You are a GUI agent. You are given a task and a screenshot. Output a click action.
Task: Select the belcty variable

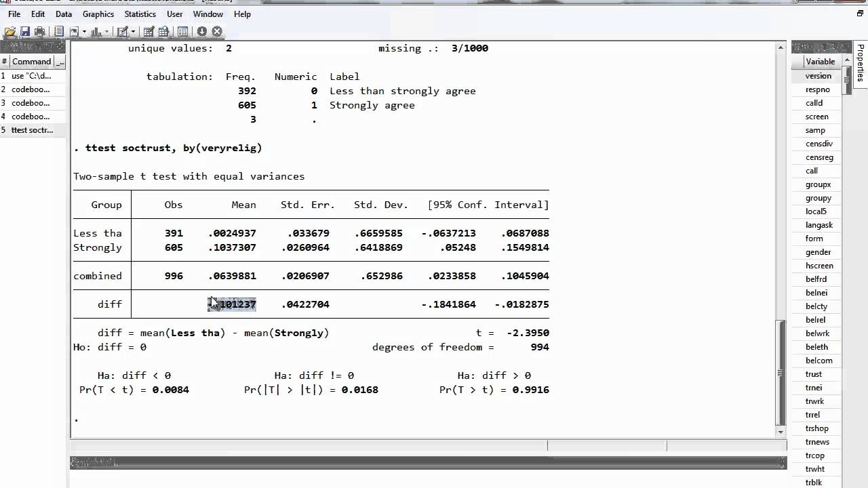point(816,306)
